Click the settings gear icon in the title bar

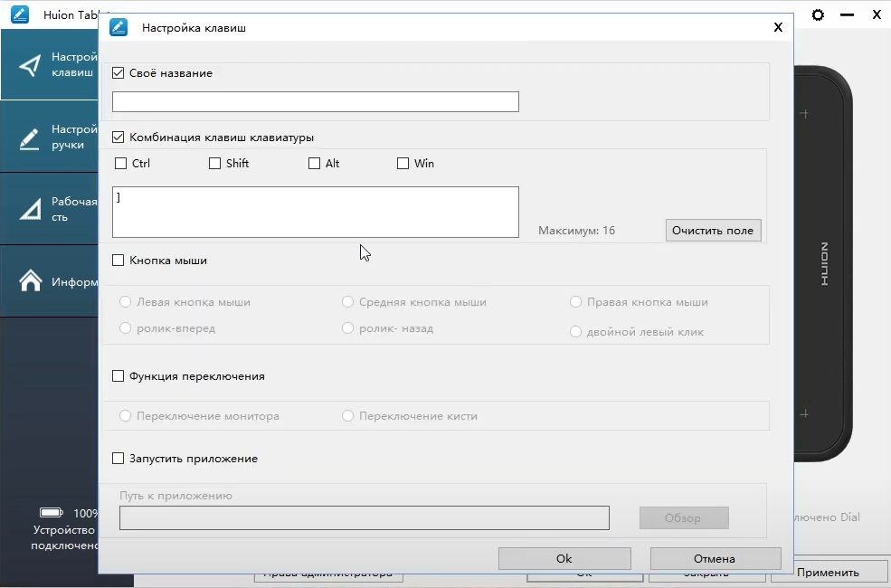(x=818, y=15)
